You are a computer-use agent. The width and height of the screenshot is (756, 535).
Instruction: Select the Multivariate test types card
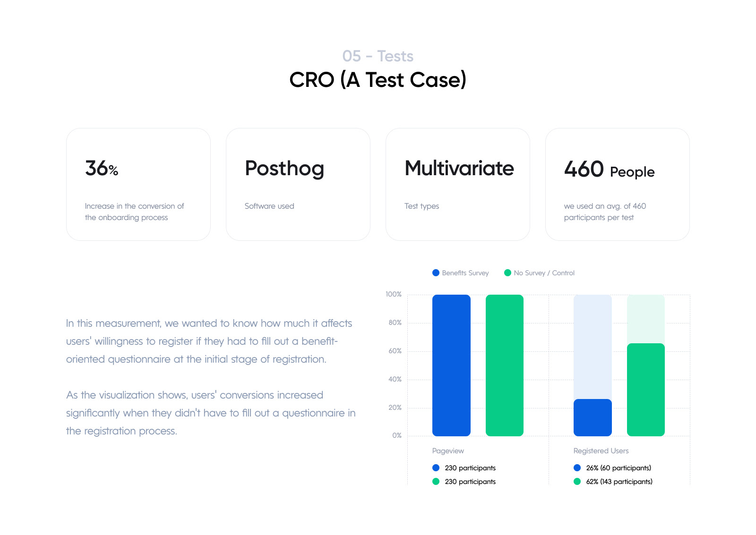coord(458,185)
